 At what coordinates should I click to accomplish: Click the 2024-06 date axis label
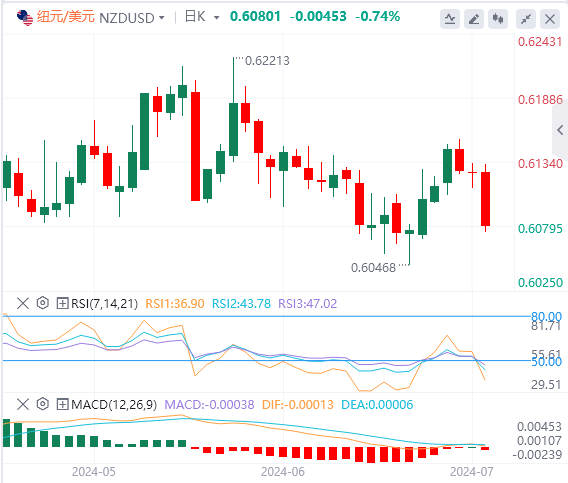pyautogui.click(x=283, y=472)
